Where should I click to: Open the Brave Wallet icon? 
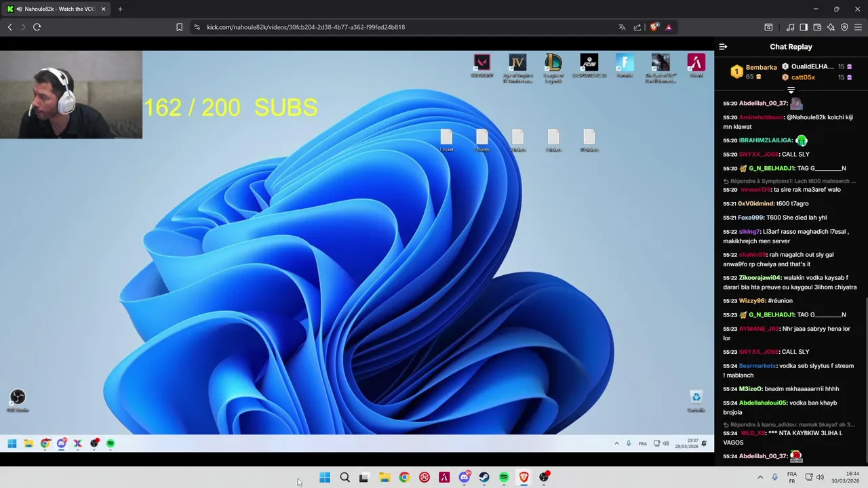click(817, 27)
